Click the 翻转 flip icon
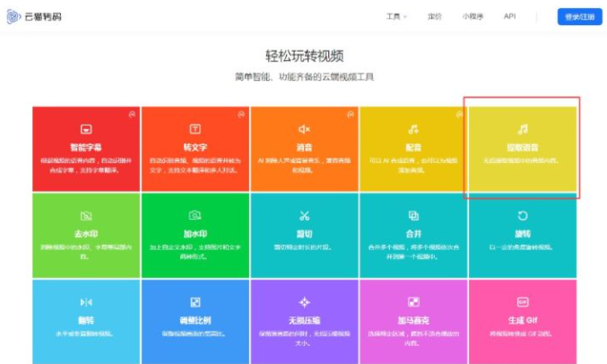Image resolution: width=607 pixels, height=364 pixels. tap(86, 302)
